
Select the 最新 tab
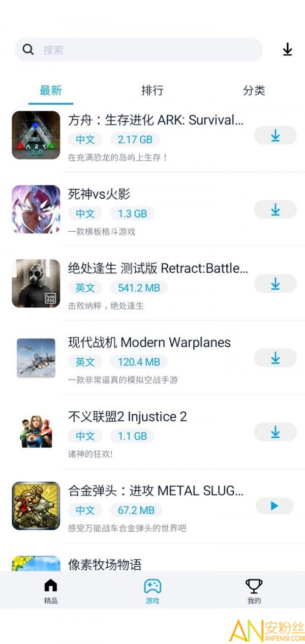(51, 90)
